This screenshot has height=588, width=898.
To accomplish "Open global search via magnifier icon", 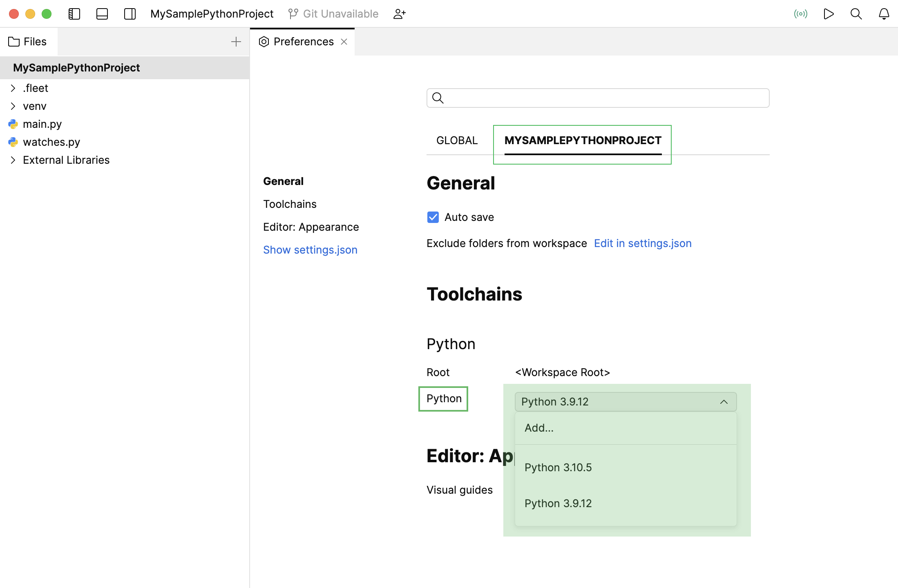I will click(x=856, y=13).
